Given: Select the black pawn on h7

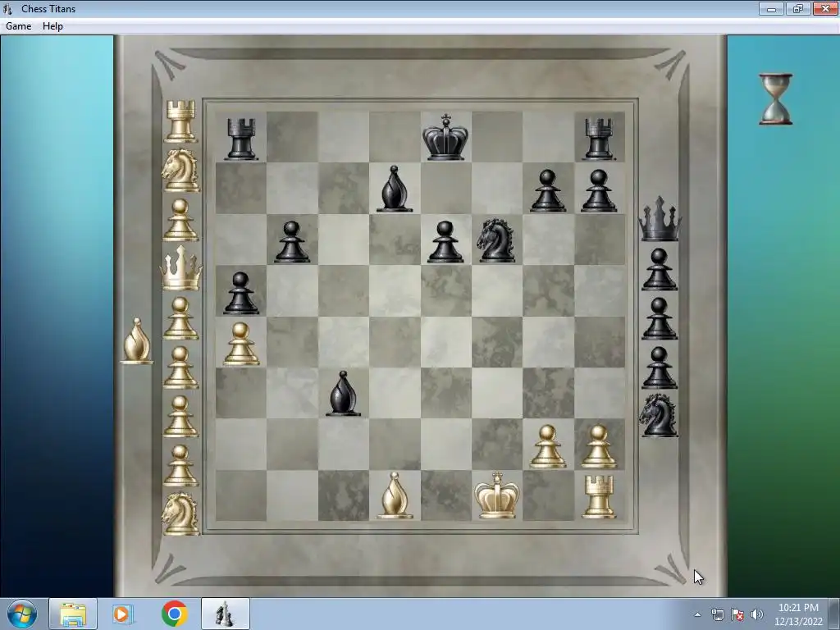Looking at the screenshot, I should click(599, 190).
